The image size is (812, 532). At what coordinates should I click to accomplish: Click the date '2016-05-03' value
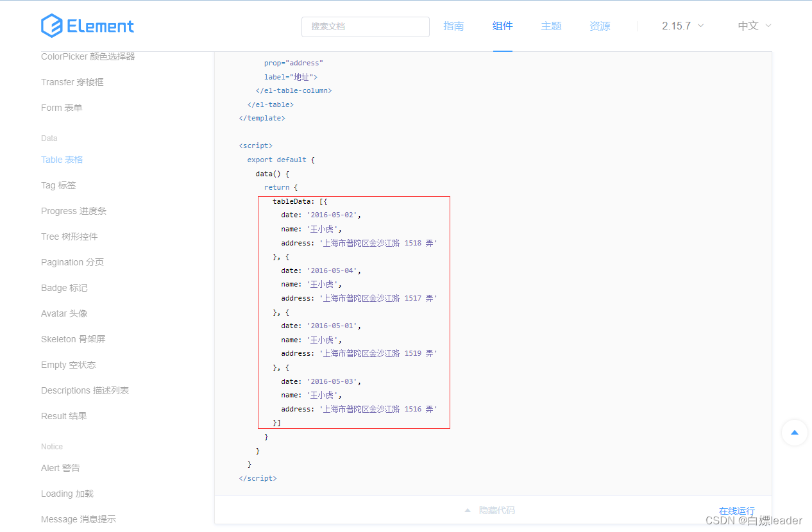pyautogui.click(x=332, y=381)
